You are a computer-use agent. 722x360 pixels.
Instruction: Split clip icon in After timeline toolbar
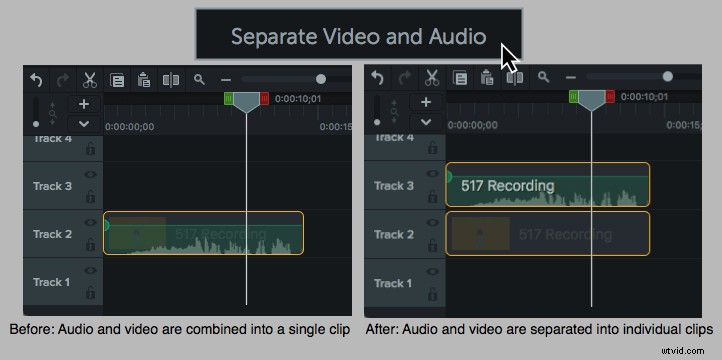pyautogui.click(x=515, y=78)
